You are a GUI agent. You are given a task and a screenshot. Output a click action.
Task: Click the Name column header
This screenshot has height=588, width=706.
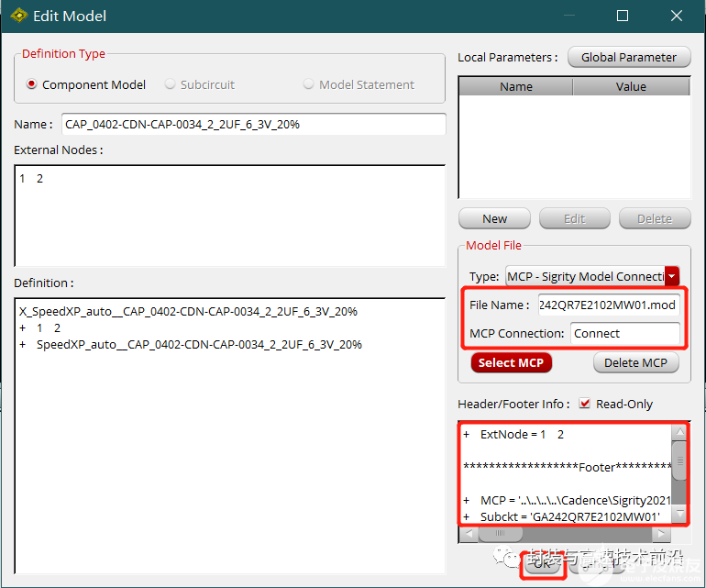[516, 86]
